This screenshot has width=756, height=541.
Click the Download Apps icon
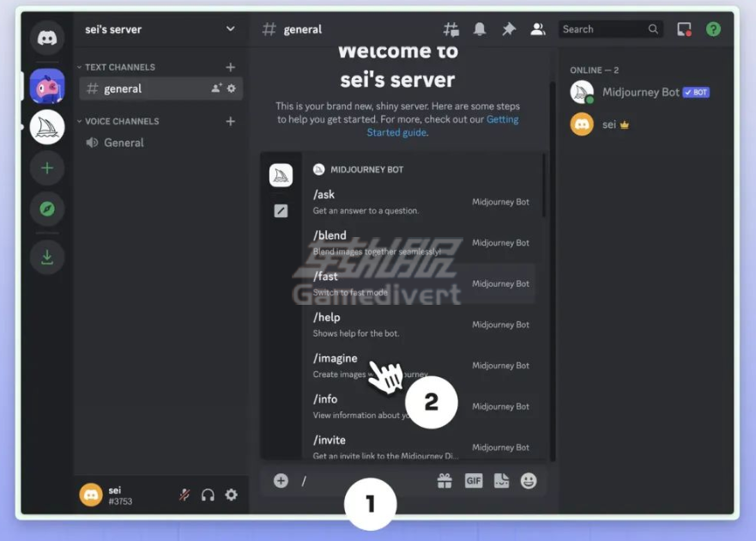coord(47,257)
